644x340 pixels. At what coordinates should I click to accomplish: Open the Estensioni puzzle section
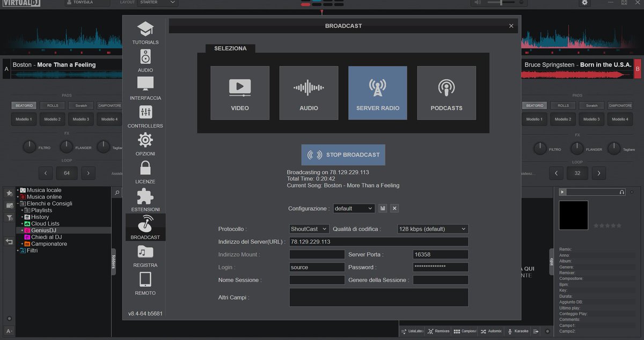point(145,200)
